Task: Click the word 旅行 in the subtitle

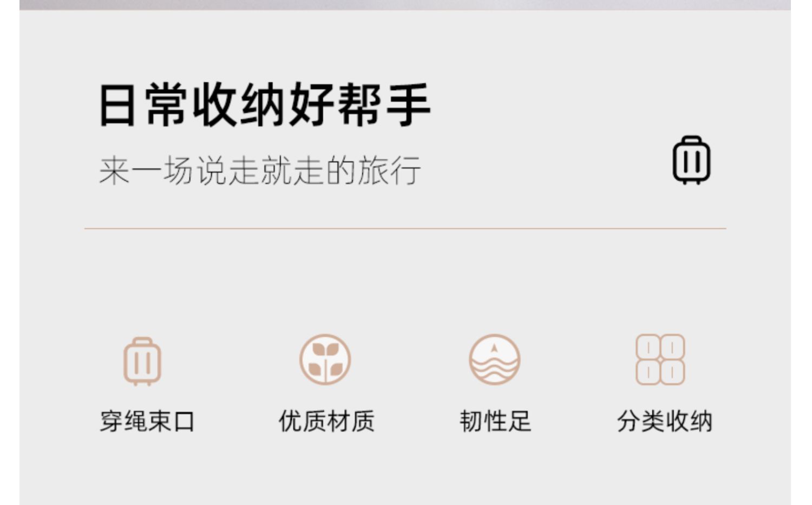Action: click(389, 170)
